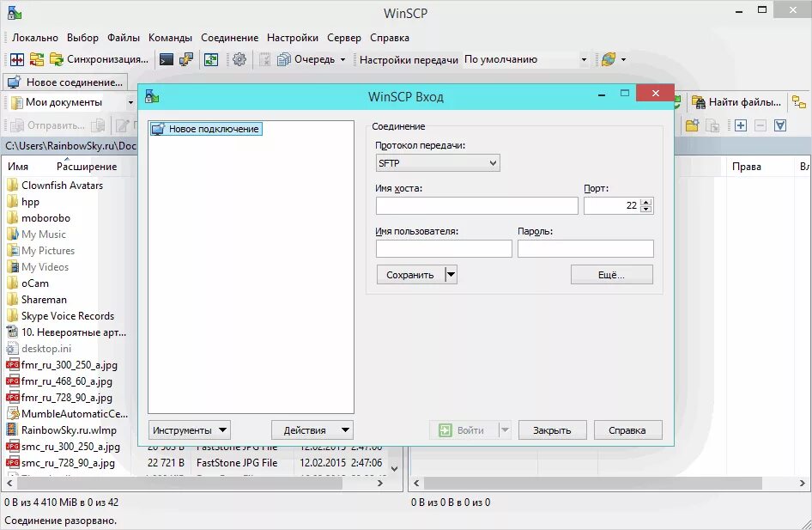Open the Выбор menu

pyautogui.click(x=82, y=38)
